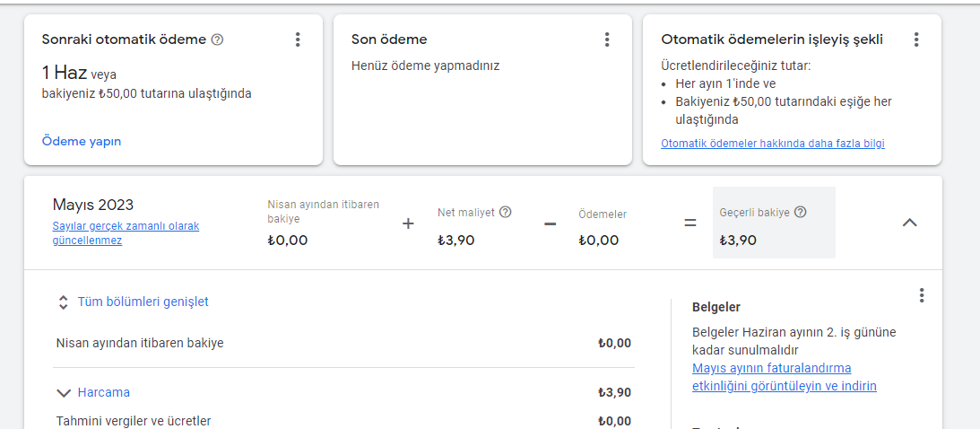
Task: Click the Ödeme yapın link
Action: pos(82,141)
